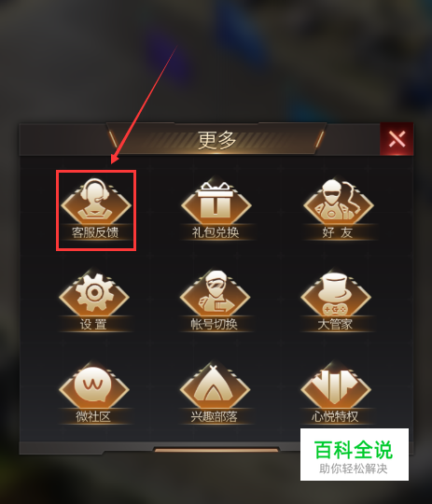
Task: Open the tent interest tribe icon
Action: pyautogui.click(x=215, y=385)
